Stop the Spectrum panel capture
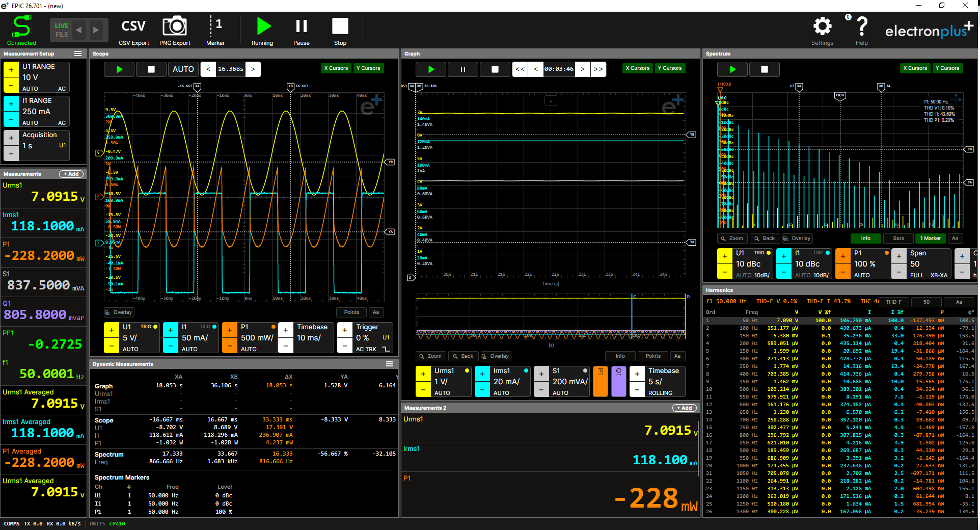This screenshot has height=530, width=980. point(765,69)
